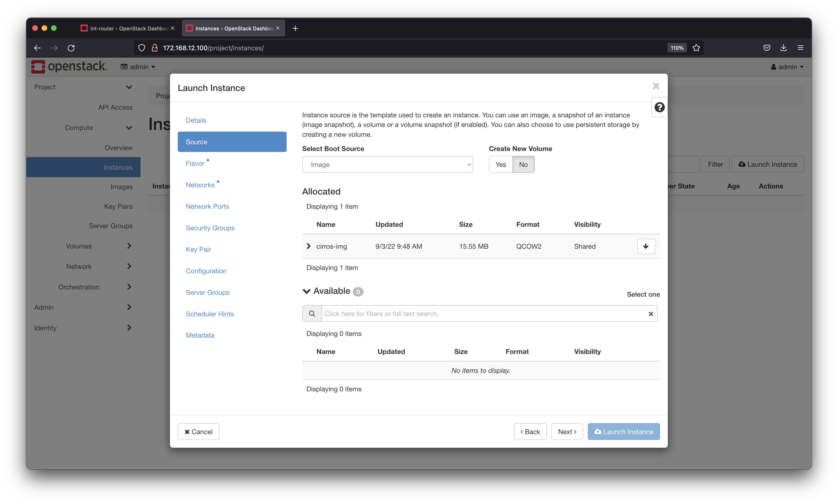Focus the filters or full text search field

[484, 314]
